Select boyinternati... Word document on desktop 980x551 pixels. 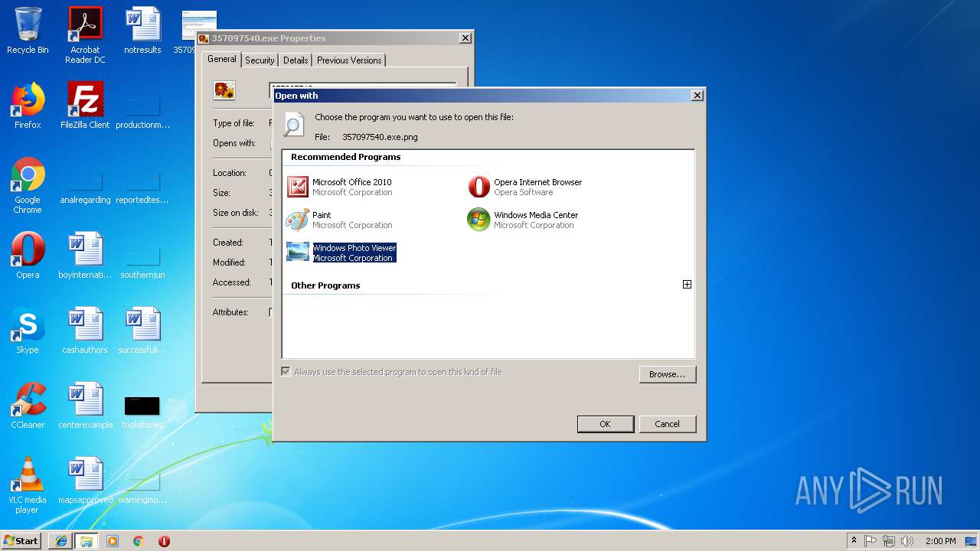tap(85, 256)
